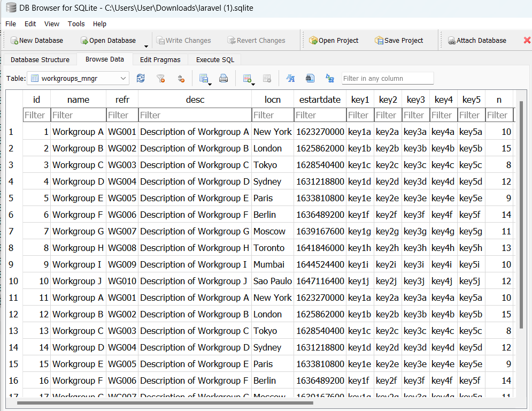532x411 pixels.
Task: Click the vertical scrollbar thumb
Action: coord(521,215)
